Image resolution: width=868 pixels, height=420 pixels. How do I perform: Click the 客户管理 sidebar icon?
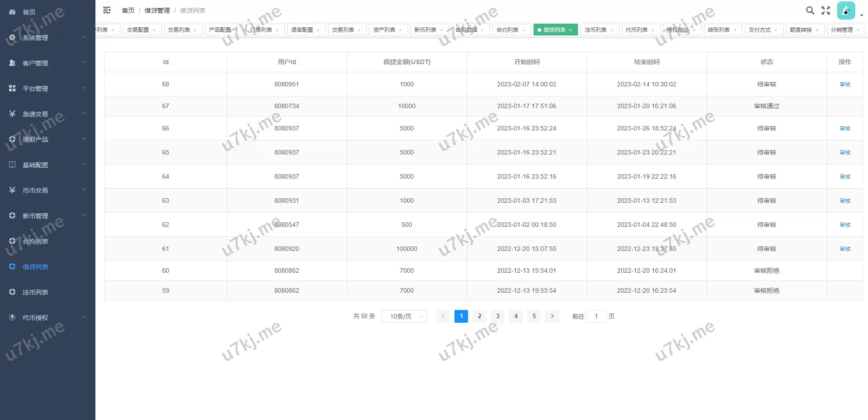(12, 63)
